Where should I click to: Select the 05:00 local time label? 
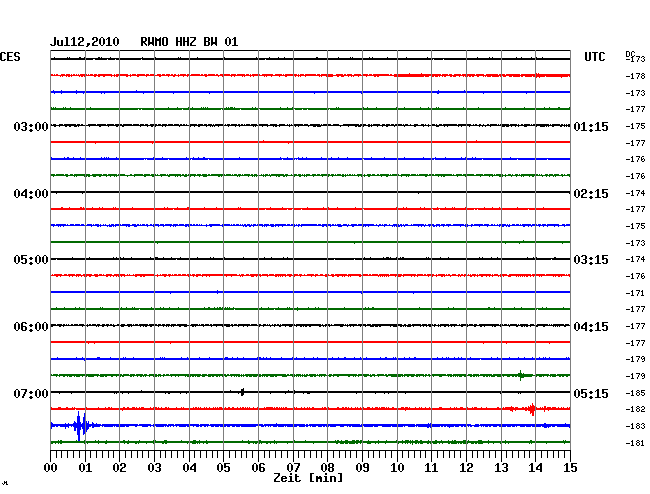click(x=31, y=260)
